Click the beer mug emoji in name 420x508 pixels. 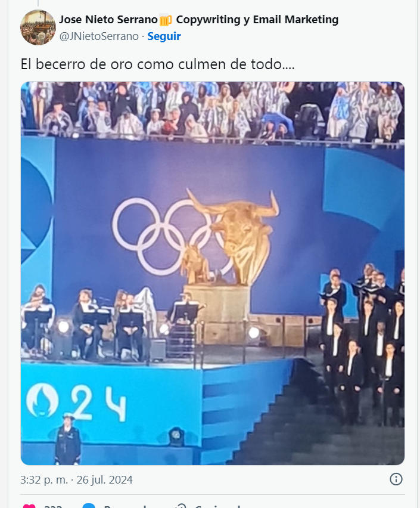(x=166, y=20)
